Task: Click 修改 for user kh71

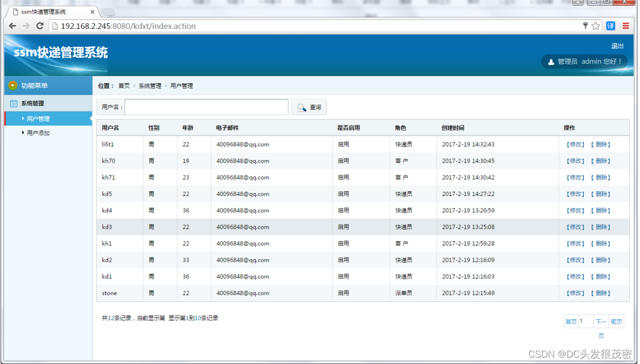Action: click(x=575, y=178)
